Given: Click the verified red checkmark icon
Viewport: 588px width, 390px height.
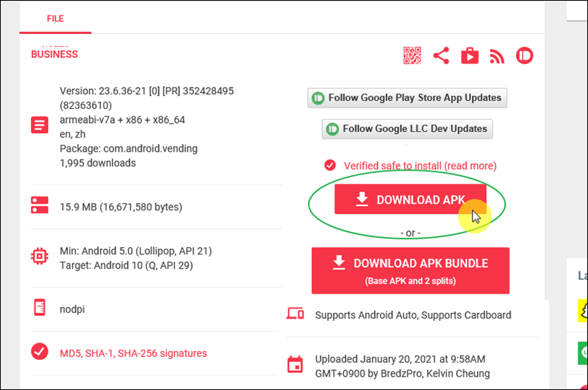Looking at the screenshot, I should pyautogui.click(x=330, y=165).
